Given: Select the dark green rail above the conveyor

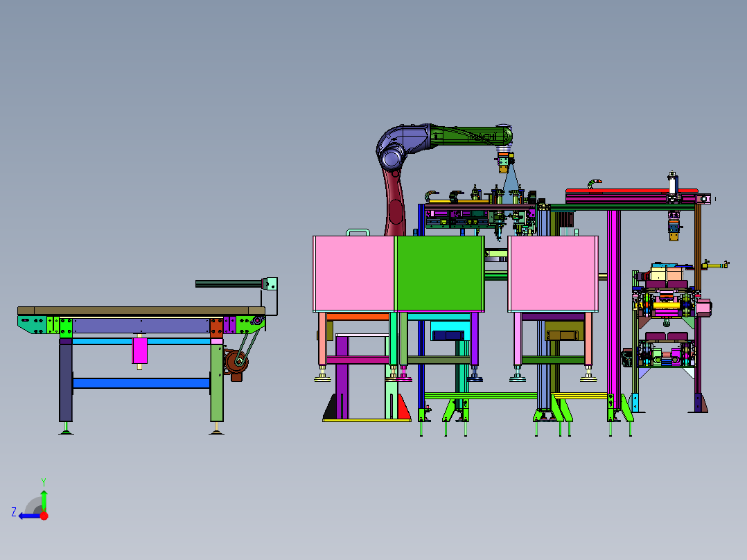Looking at the screenshot, I should tap(229, 283).
